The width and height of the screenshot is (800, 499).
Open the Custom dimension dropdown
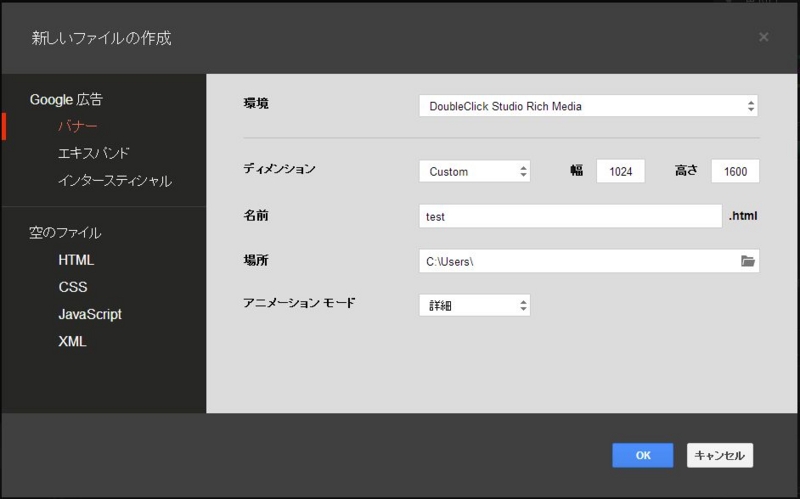pos(474,171)
